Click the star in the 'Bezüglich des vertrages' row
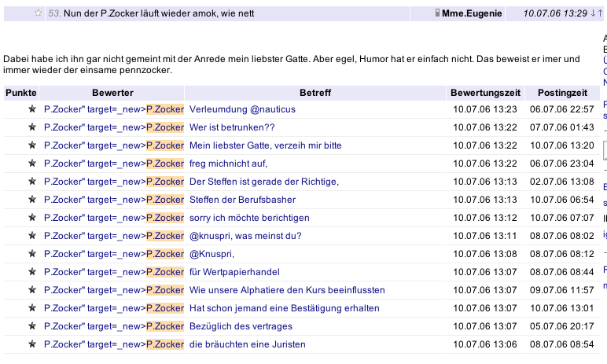The image size is (607, 364). click(x=32, y=326)
